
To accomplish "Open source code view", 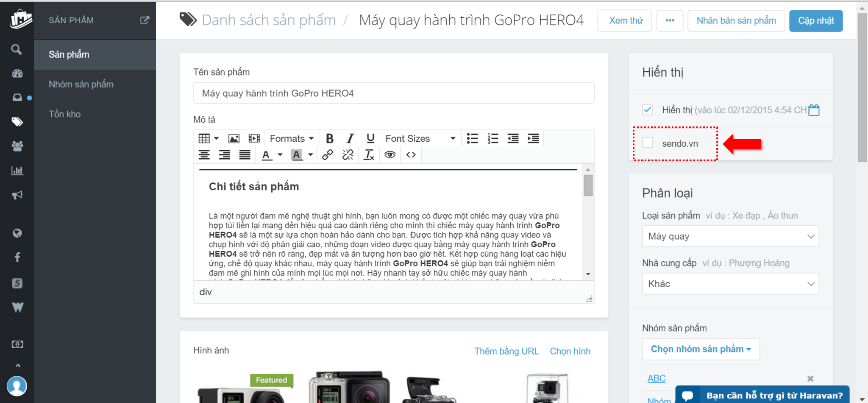I will (x=411, y=155).
